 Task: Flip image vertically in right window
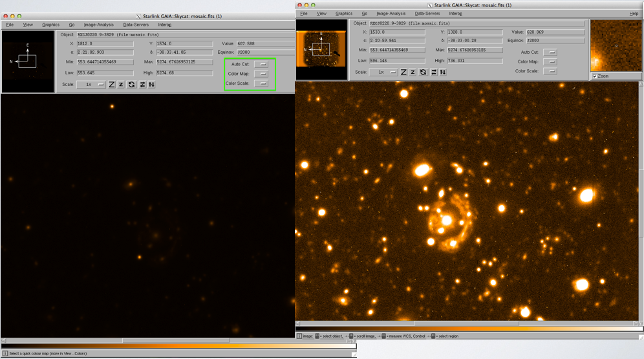(x=443, y=72)
